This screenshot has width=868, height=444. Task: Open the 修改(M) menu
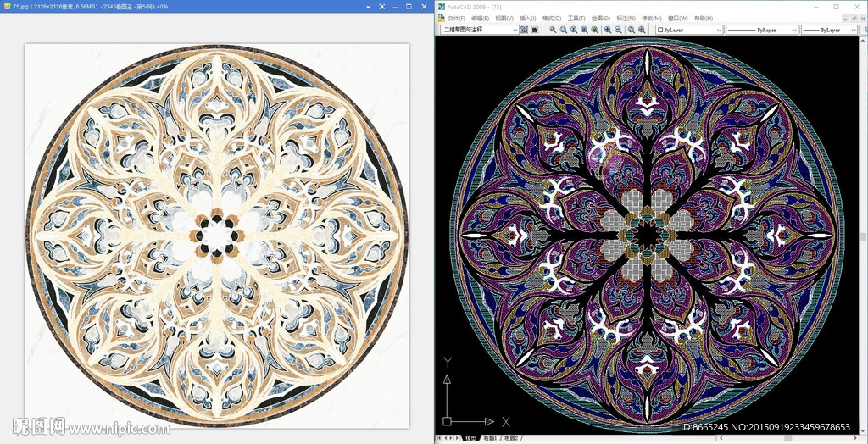(x=652, y=19)
